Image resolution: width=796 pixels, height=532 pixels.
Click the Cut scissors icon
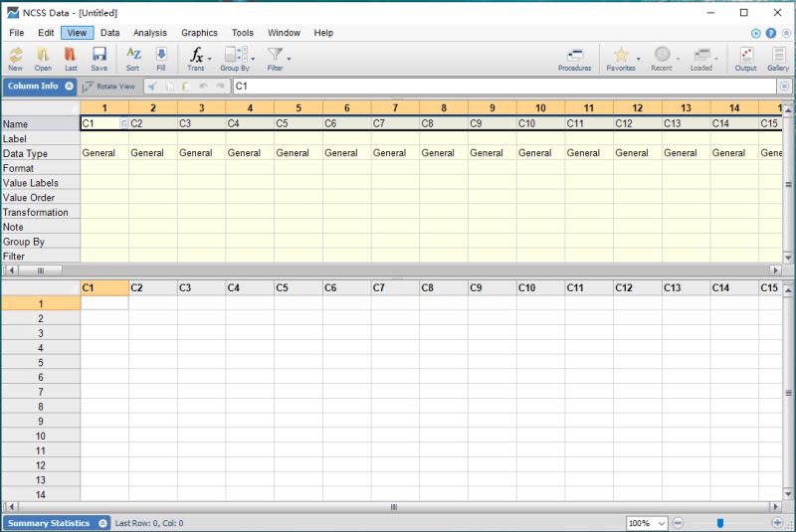[x=152, y=87]
